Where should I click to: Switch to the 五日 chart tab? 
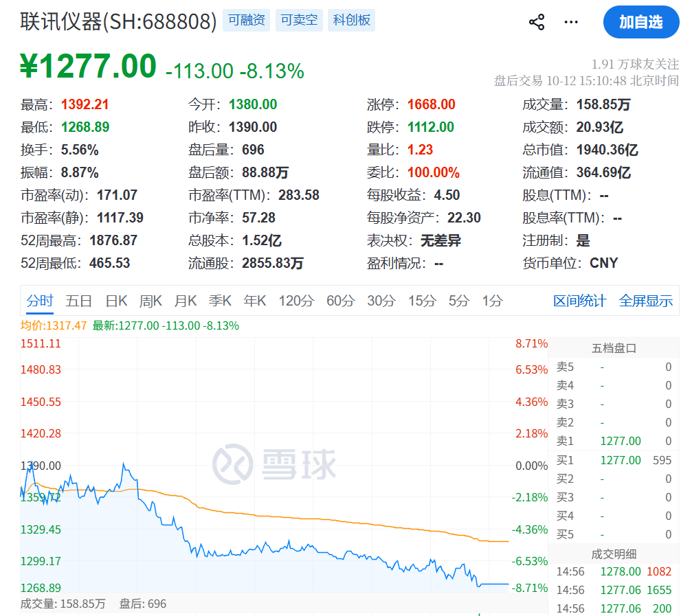point(78,301)
